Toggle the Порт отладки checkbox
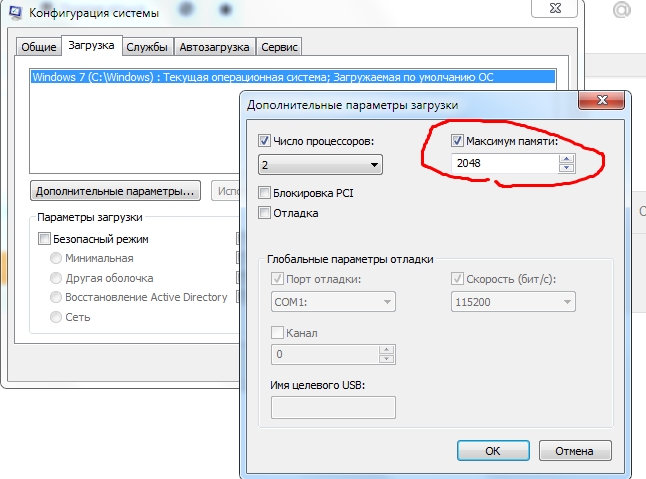Screen dimensions: 646x479 coord(277,279)
